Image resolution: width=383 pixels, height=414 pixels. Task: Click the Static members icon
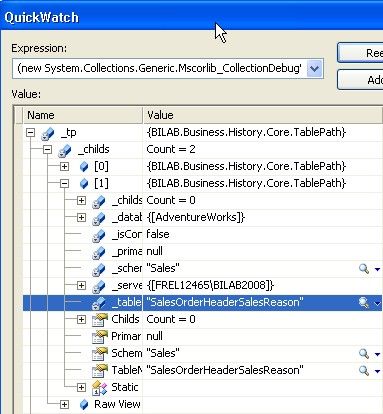[99, 388]
